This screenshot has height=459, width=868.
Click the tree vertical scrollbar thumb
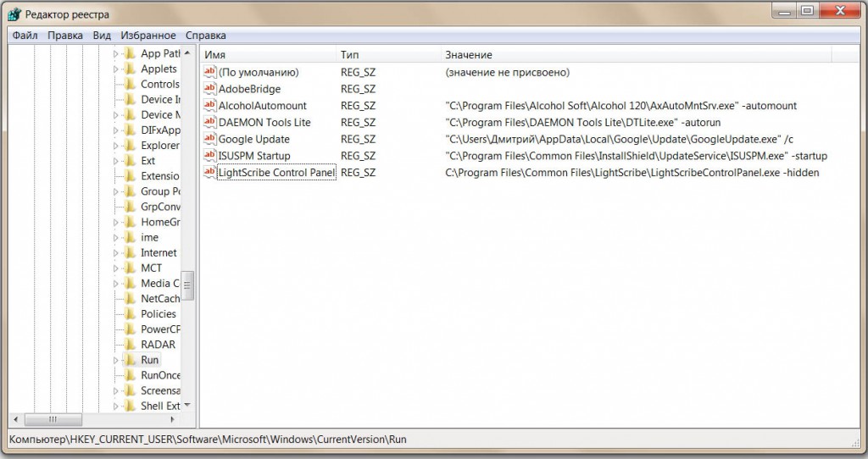pos(187,285)
